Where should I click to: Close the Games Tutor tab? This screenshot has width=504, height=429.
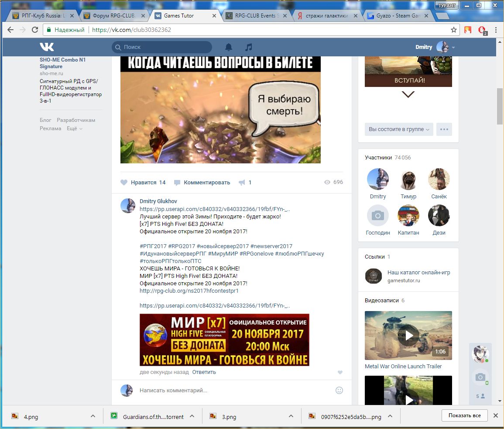tap(214, 16)
